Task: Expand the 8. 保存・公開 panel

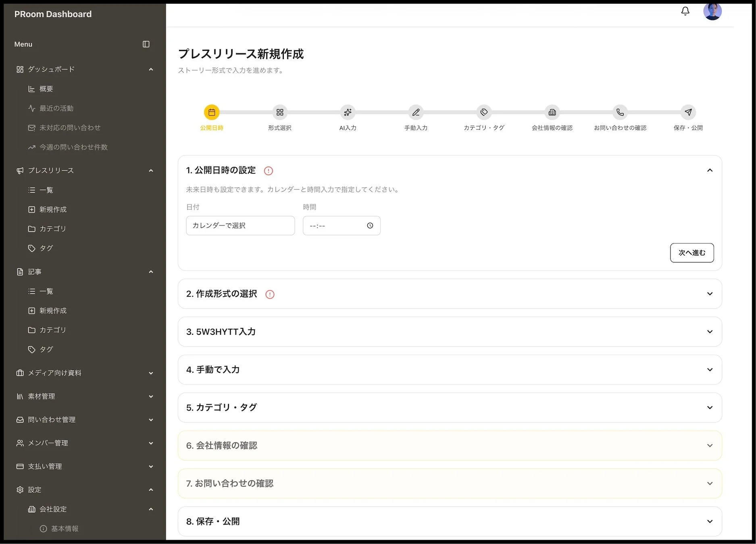Action: tap(710, 521)
